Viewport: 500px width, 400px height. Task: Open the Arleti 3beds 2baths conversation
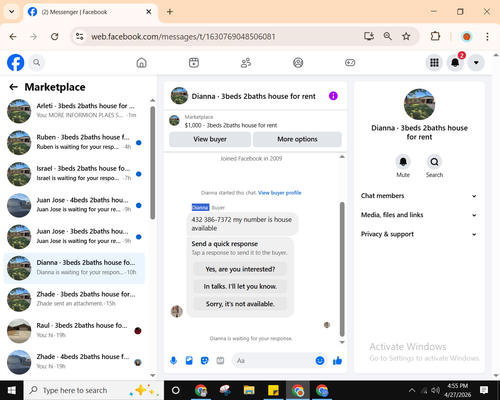(74, 111)
